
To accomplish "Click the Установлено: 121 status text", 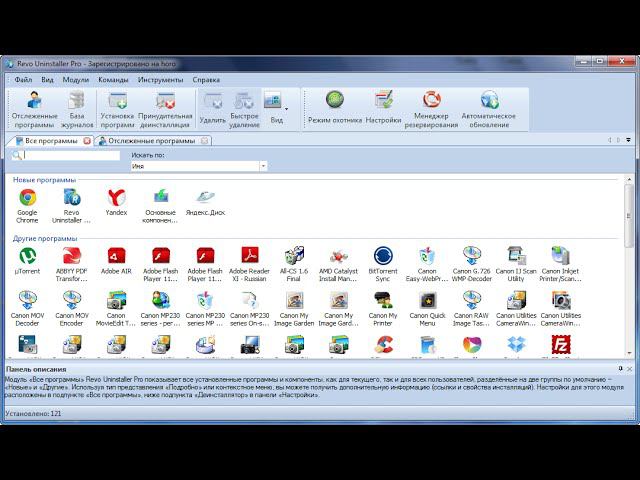I will coord(33,413).
